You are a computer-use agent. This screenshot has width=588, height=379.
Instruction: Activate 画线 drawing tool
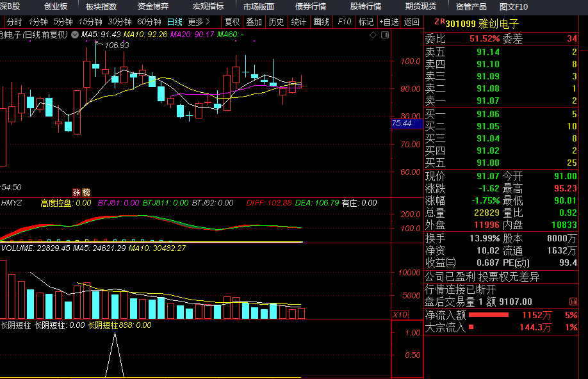coord(321,22)
